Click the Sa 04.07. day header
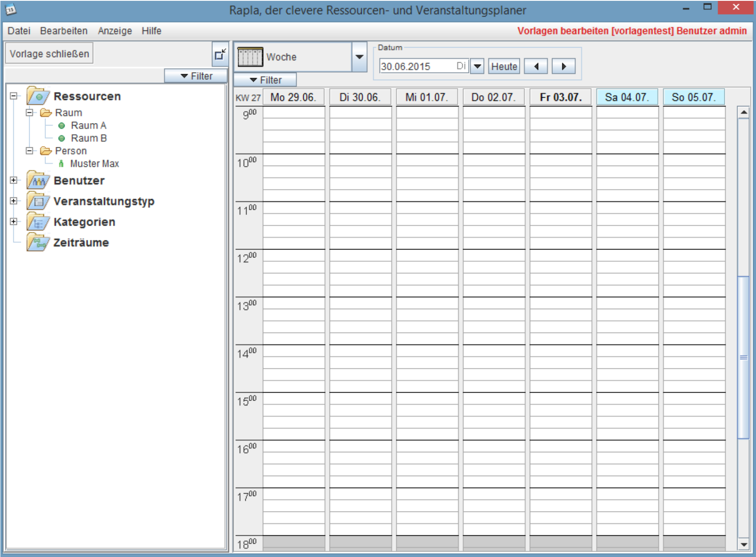 coord(627,97)
